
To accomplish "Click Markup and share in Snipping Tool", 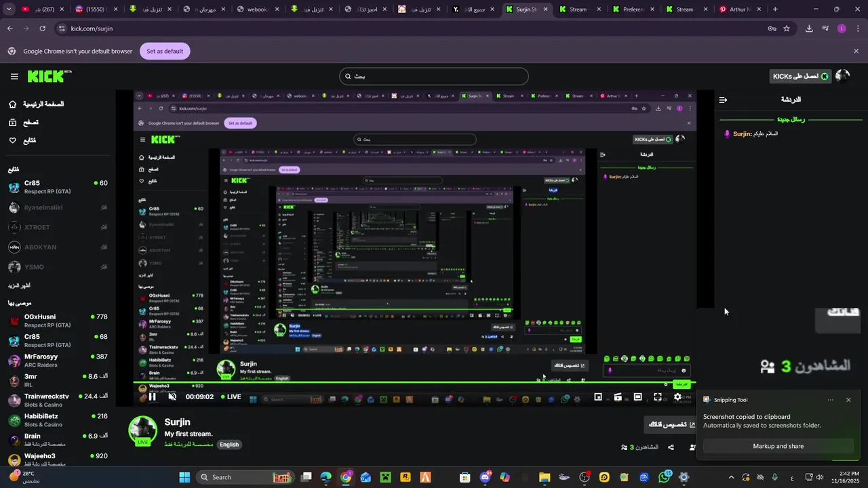I will [x=778, y=446].
